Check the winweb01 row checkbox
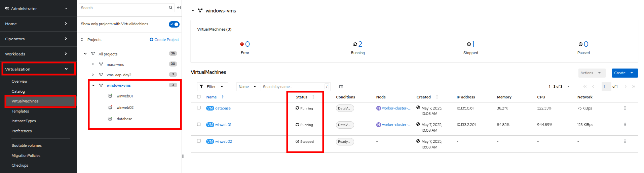 [x=199, y=124]
